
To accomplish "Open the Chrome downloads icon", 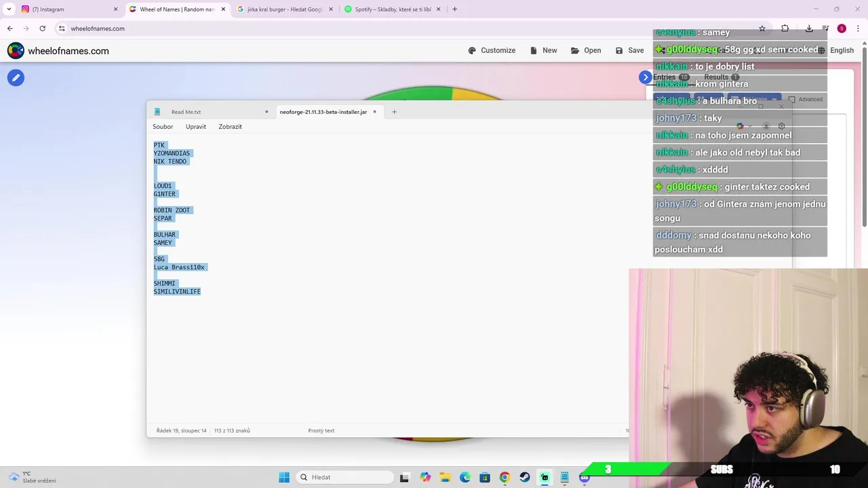I will pos(809,28).
